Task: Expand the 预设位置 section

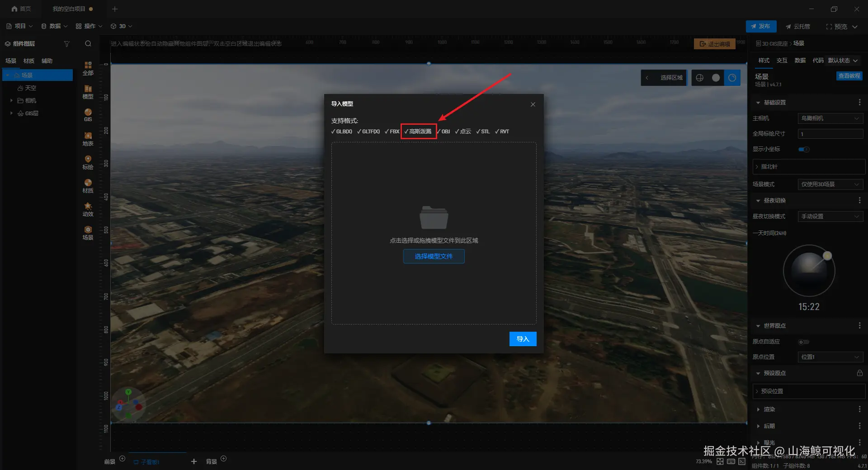Action: click(x=809, y=391)
